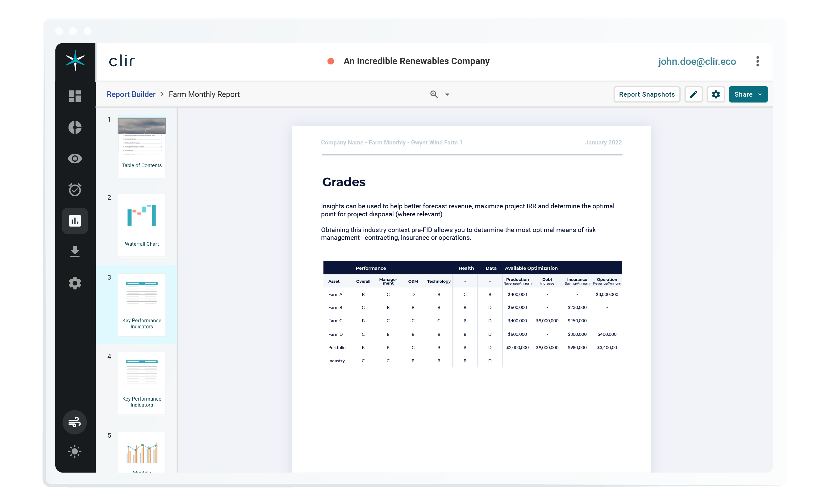Click the $300,000 Insurance value for Farm D
The image size is (830, 504).
coord(577,334)
